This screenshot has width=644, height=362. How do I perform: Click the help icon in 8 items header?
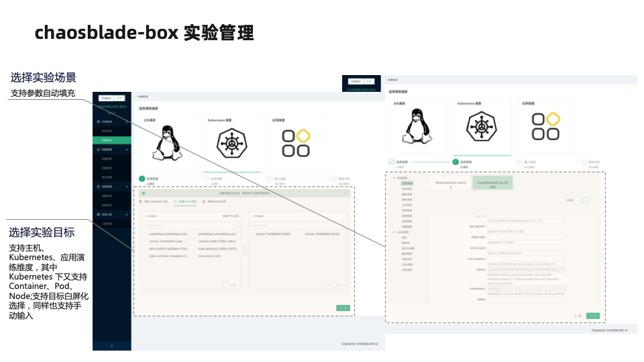click(x=237, y=216)
